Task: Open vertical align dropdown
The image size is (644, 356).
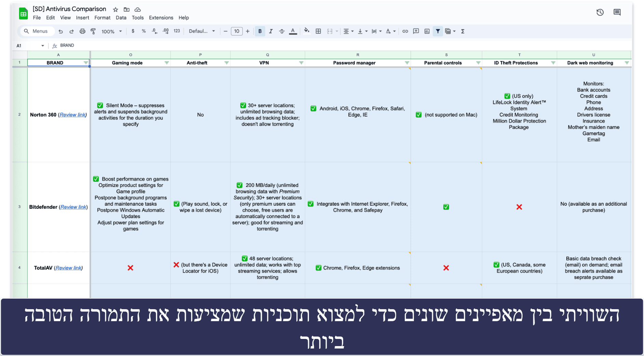Action: coord(362,31)
